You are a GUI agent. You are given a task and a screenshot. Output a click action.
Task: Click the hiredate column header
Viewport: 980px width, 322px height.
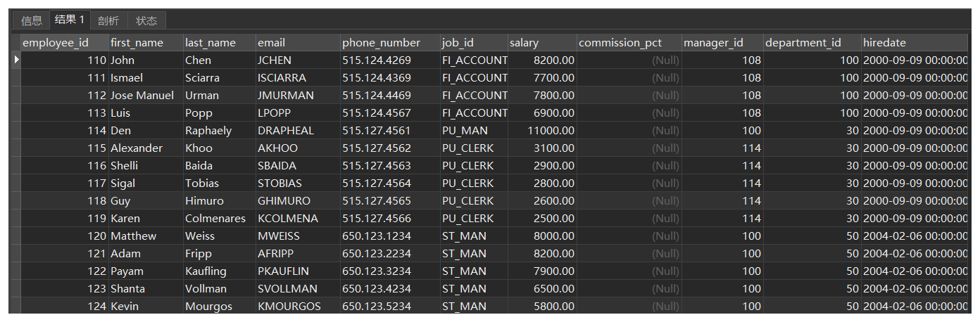915,43
